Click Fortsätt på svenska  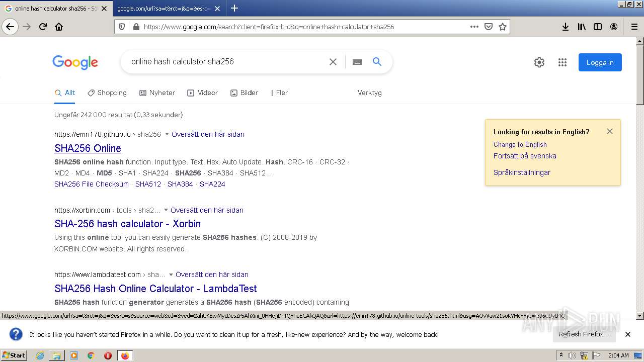pos(525,156)
